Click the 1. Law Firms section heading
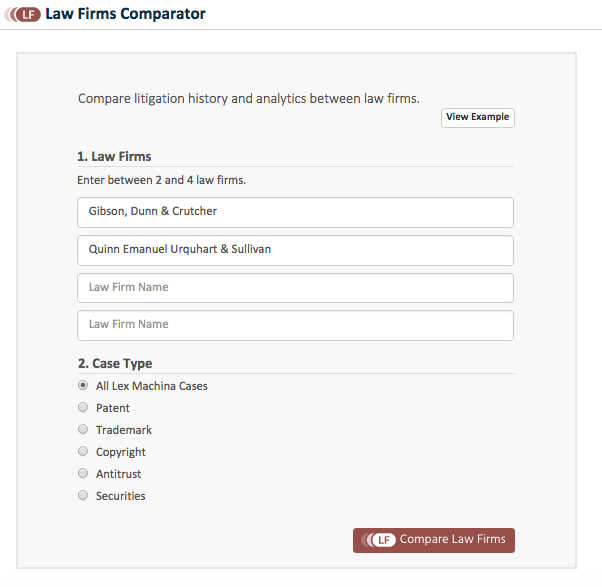The width and height of the screenshot is (602, 587). tap(114, 156)
